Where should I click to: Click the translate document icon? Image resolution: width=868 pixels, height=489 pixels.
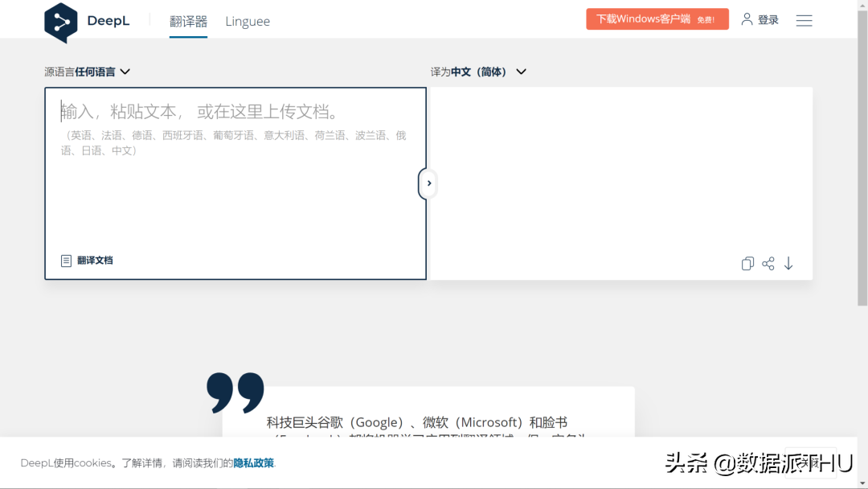pyautogui.click(x=66, y=261)
